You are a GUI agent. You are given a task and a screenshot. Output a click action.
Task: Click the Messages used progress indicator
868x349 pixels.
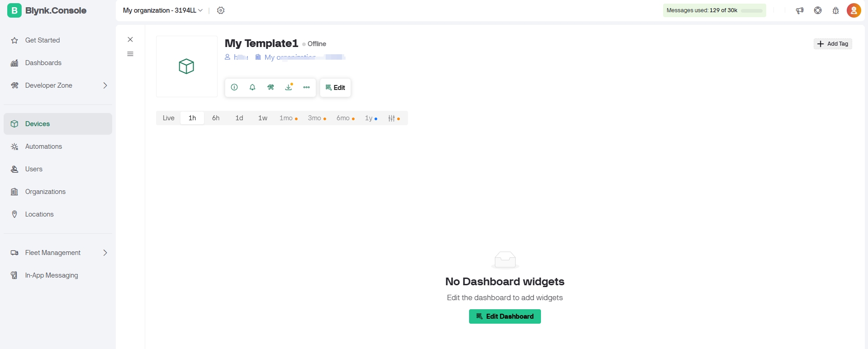pyautogui.click(x=714, y=10)
